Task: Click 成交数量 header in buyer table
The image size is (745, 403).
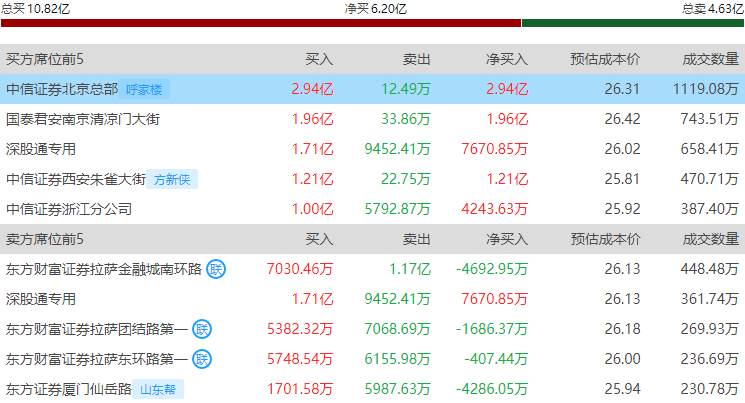Action: pos(710,59)
